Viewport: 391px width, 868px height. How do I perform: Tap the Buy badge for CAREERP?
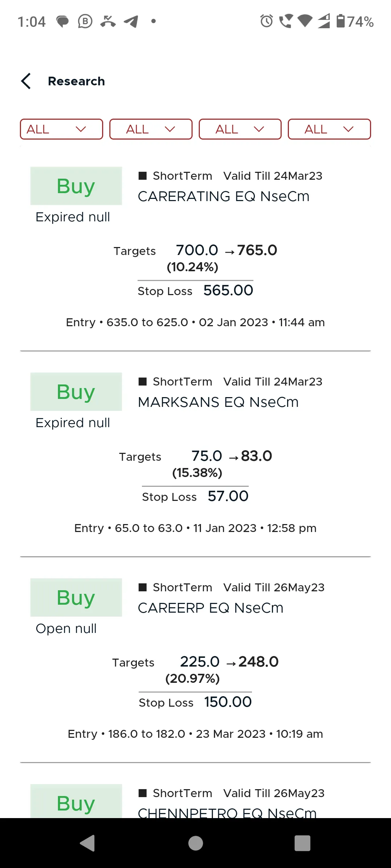[x=76, y=597]
